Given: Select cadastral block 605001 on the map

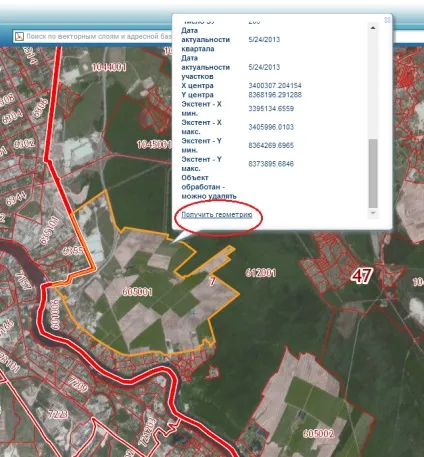Looking at the screenshot, I should point(137,292).
